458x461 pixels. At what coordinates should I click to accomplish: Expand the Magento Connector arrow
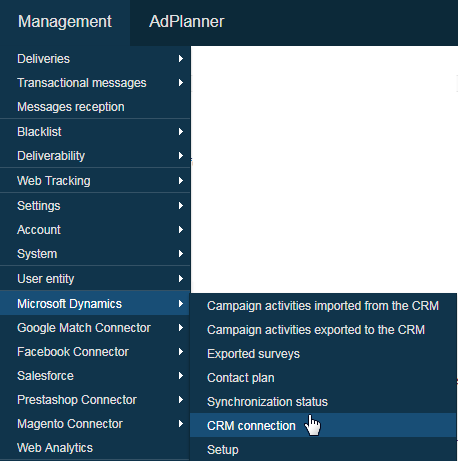180,424
